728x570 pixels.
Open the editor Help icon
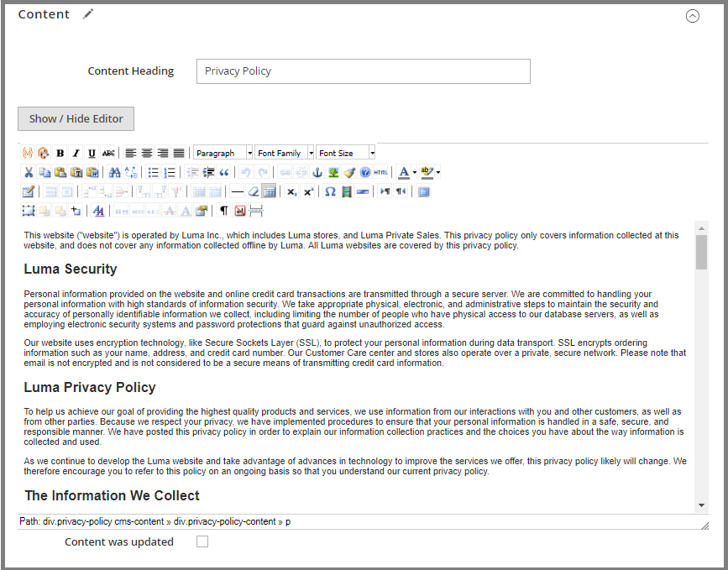click(x=365, y=173)
